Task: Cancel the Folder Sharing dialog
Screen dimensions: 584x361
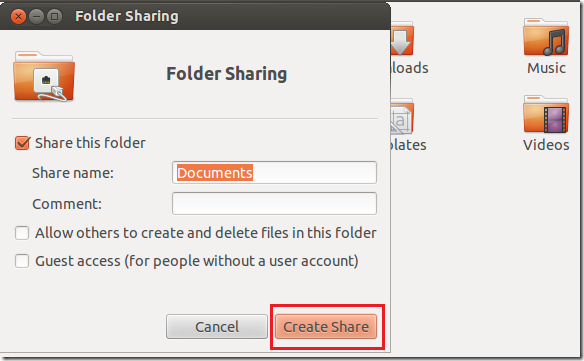Action: pos(217,327)
